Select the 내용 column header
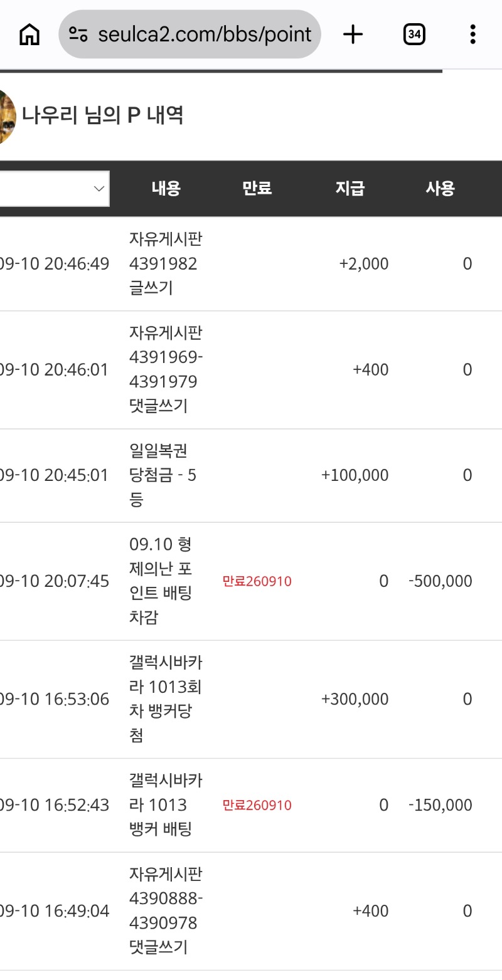The width and height of the screenshot is (502, 980). (x=166, y=188)
